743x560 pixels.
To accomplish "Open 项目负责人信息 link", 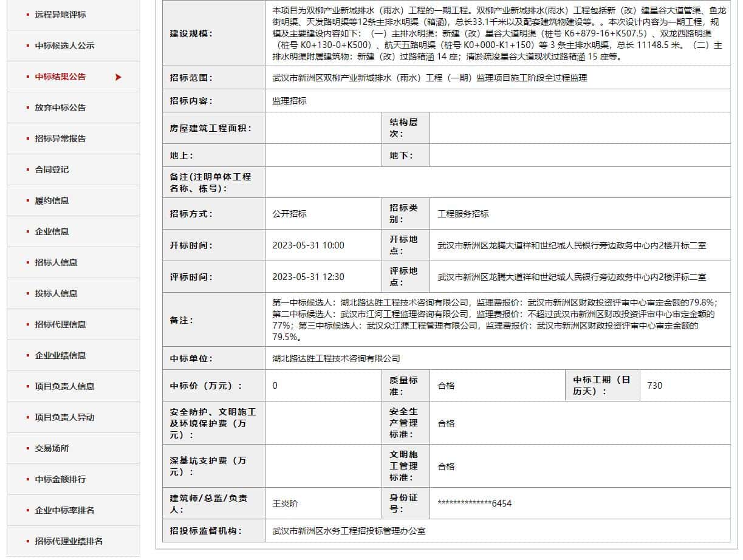I will point(64,386).
